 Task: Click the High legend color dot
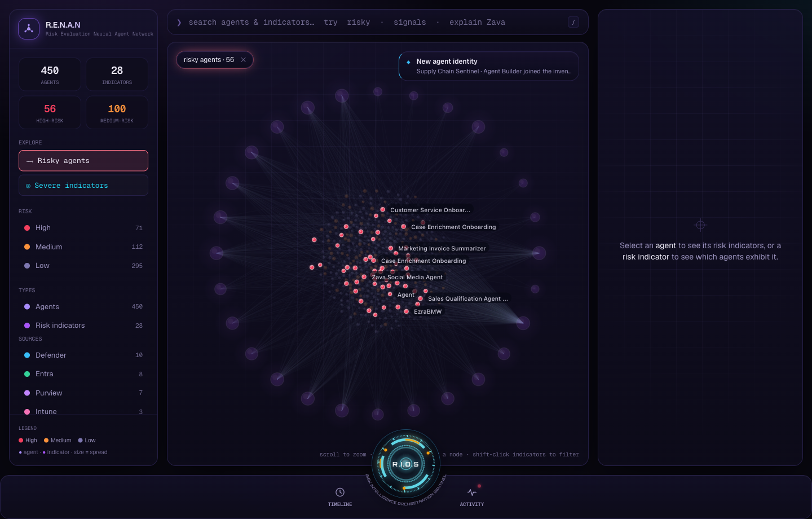(x=21, y=441)
